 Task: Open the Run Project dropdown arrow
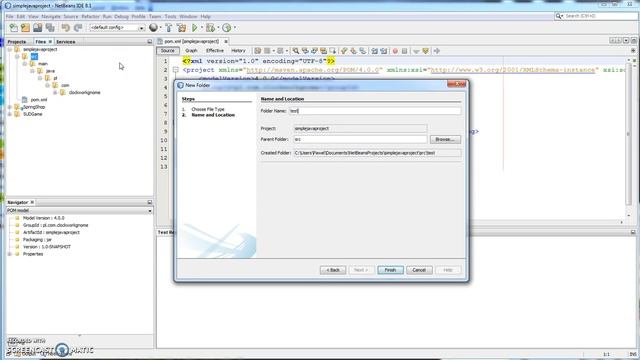tap(202, 28)
